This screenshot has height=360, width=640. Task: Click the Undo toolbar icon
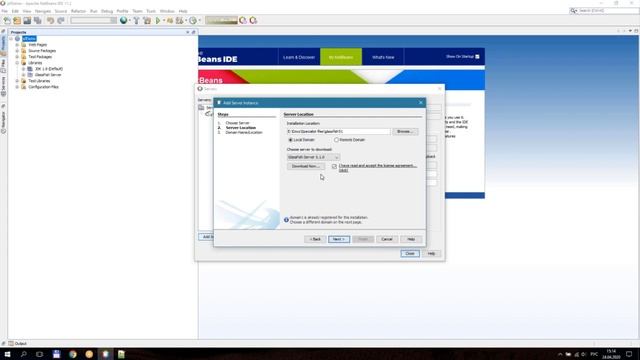(50, 20)
